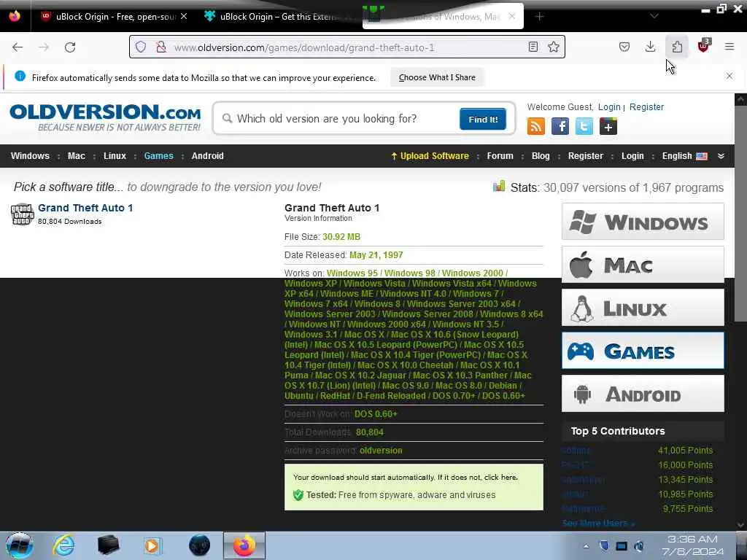The width and height of the screenshot is (747, 560).
Task: Open Android in the navigation menu
Action: (207, 156)
